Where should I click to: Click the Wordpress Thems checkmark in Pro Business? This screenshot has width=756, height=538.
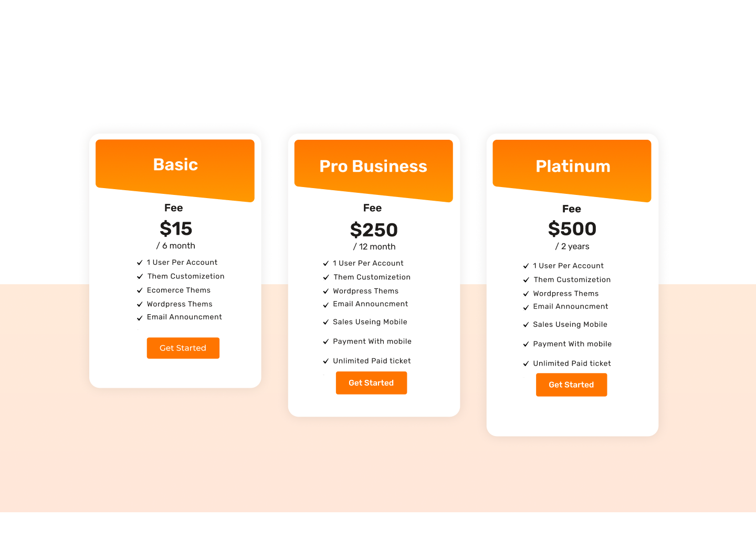pos(325,292)
